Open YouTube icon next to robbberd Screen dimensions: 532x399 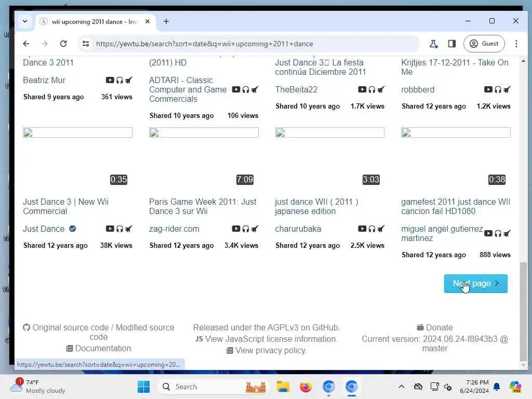tap(488, 89)
